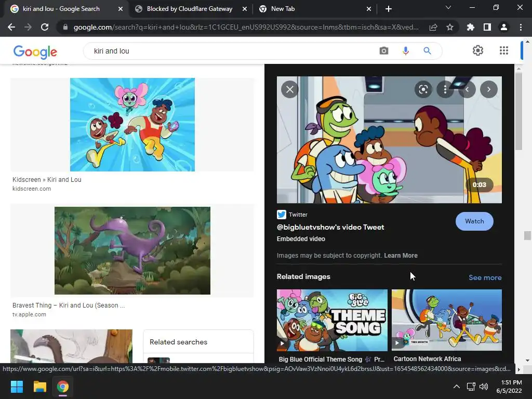The width and height of the screenshot is (532, 399).
Task: Open Windows Start menu
Action: [17, 387]
